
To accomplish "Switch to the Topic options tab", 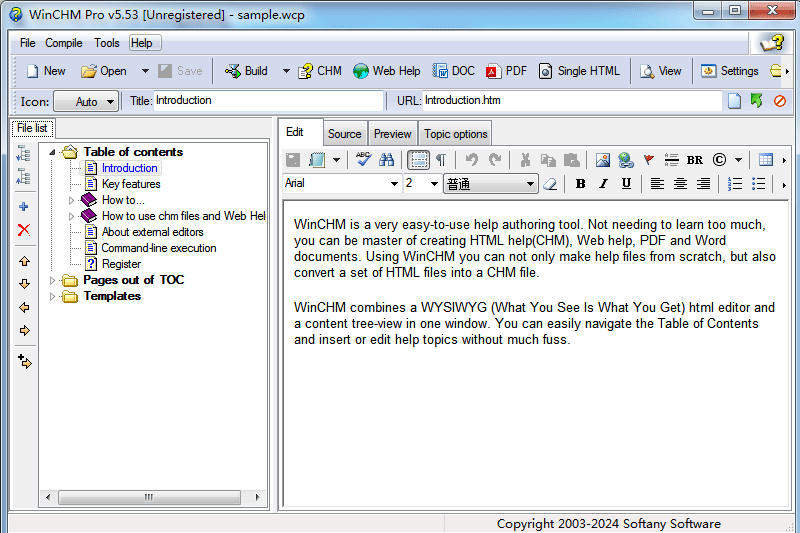I will click(x=456, y=134).
